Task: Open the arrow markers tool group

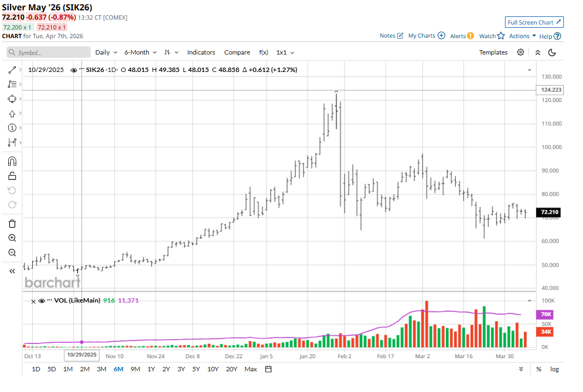Action: (12, 113)
